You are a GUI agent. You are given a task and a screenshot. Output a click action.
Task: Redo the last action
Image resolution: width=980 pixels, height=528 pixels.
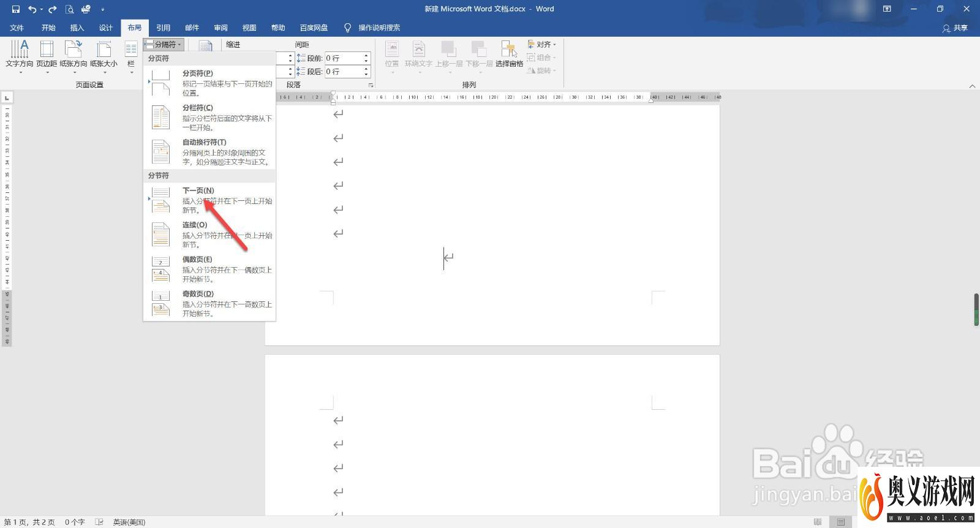(x=53, y=9)
